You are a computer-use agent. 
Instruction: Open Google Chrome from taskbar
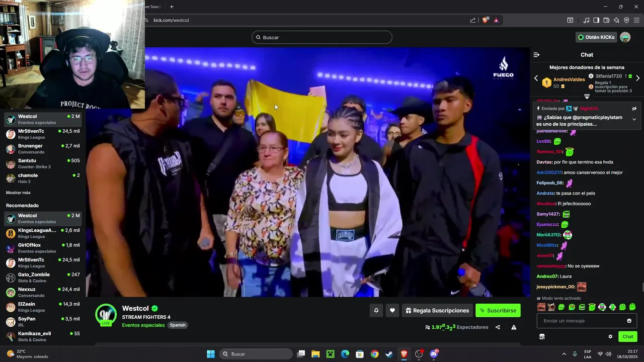click(x=374, y=354)
